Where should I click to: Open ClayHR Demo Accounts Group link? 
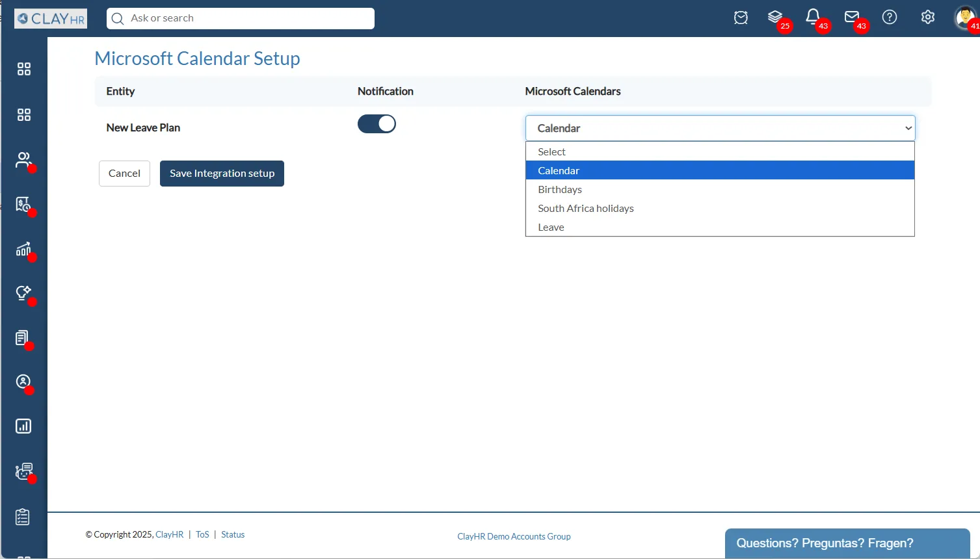pyautogui.click(x=514, y=536)
